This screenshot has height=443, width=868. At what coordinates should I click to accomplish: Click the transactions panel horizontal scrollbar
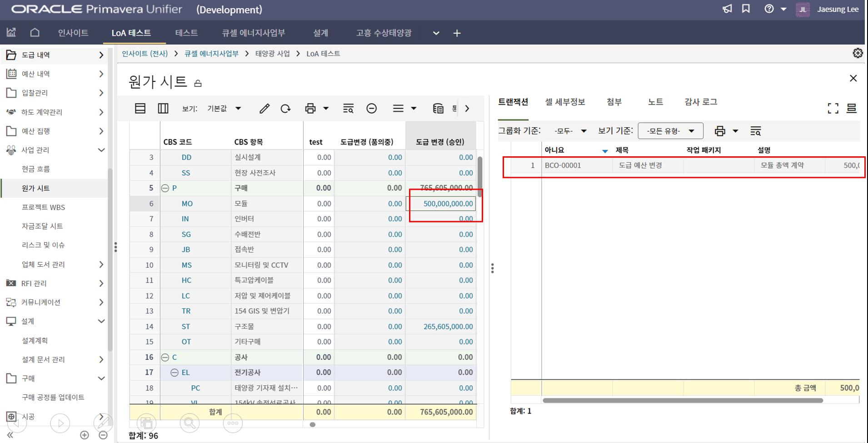point(683,400)
